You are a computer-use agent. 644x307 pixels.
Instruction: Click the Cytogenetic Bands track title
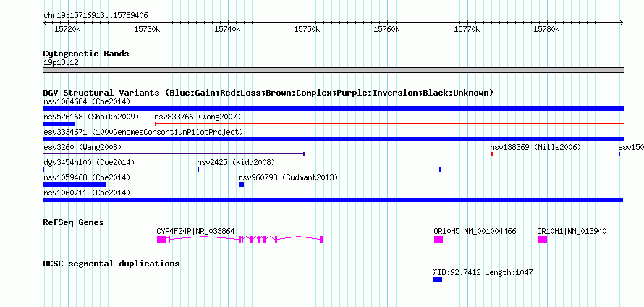point(86,54)
